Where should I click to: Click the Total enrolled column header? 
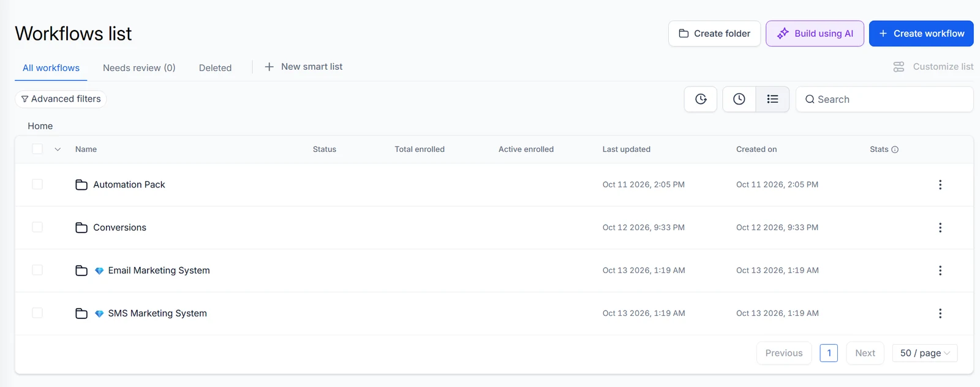(x=420, y=149)
